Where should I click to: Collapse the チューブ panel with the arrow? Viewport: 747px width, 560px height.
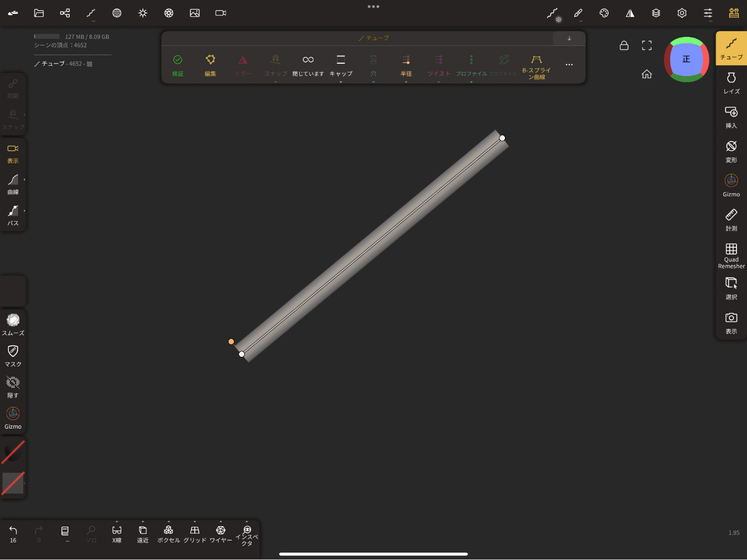pyautogui.click(x=569, y=38)
